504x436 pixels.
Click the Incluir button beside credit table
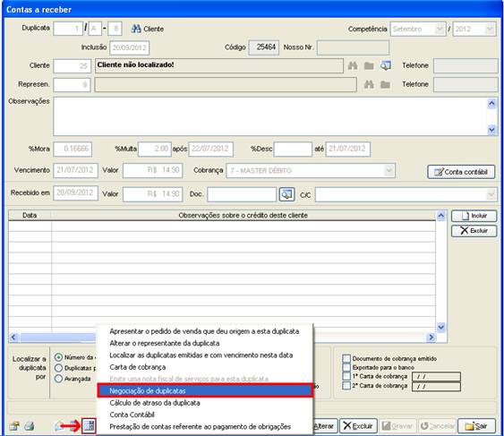[474, 216]
